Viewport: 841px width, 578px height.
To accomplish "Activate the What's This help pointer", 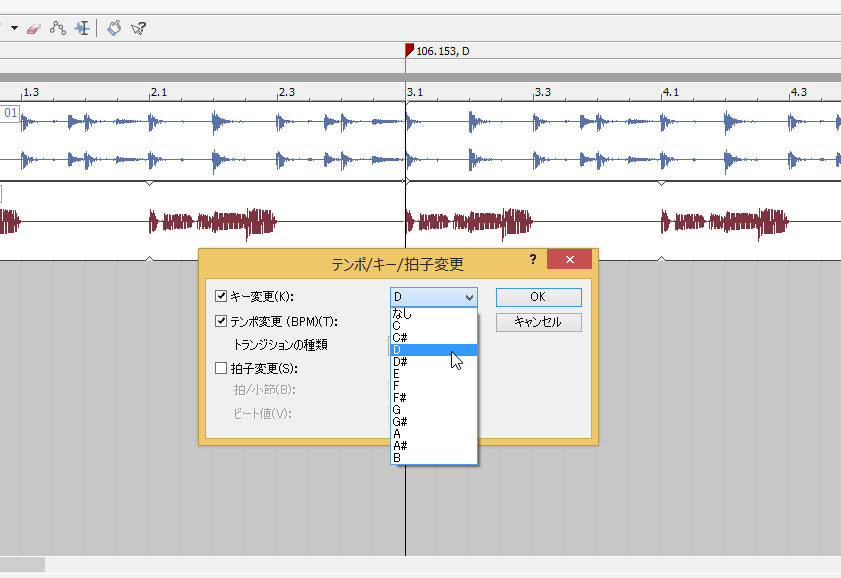I will (x=138, y=28).
